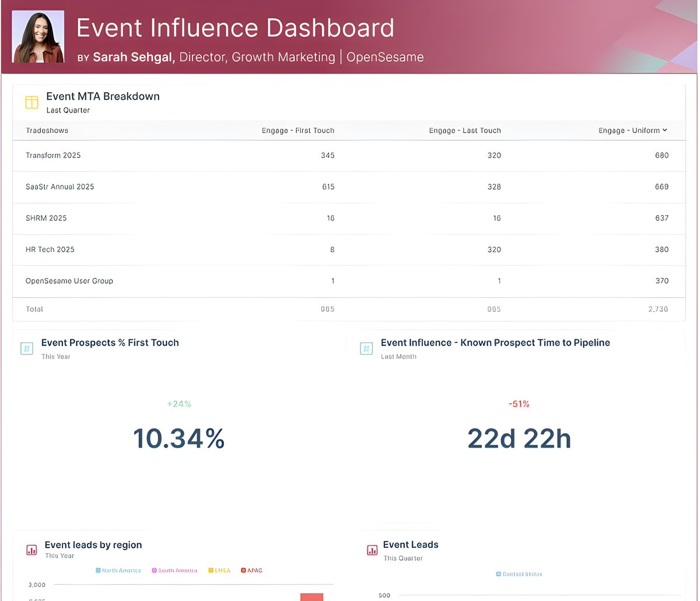The width and height of the screenshot is (700, 601).
Task: Click the Event MTA Breakdown table icon
Action: pos(32,103)
